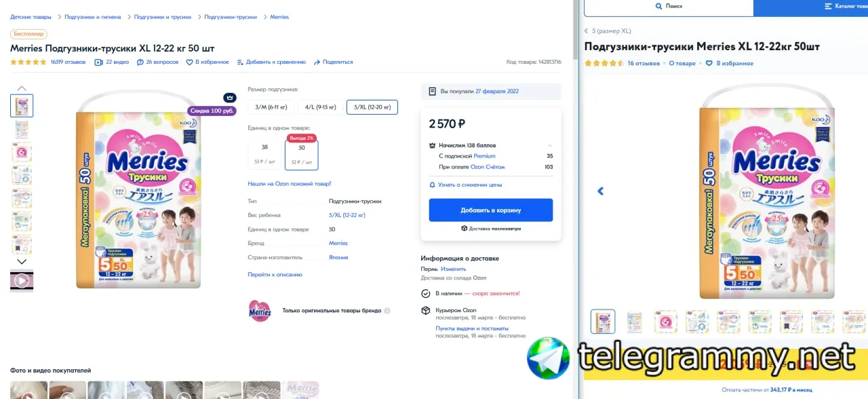The image size is (868, 399).
Task: Click the blue left arrow on right product image
Action: coord(600,191)
